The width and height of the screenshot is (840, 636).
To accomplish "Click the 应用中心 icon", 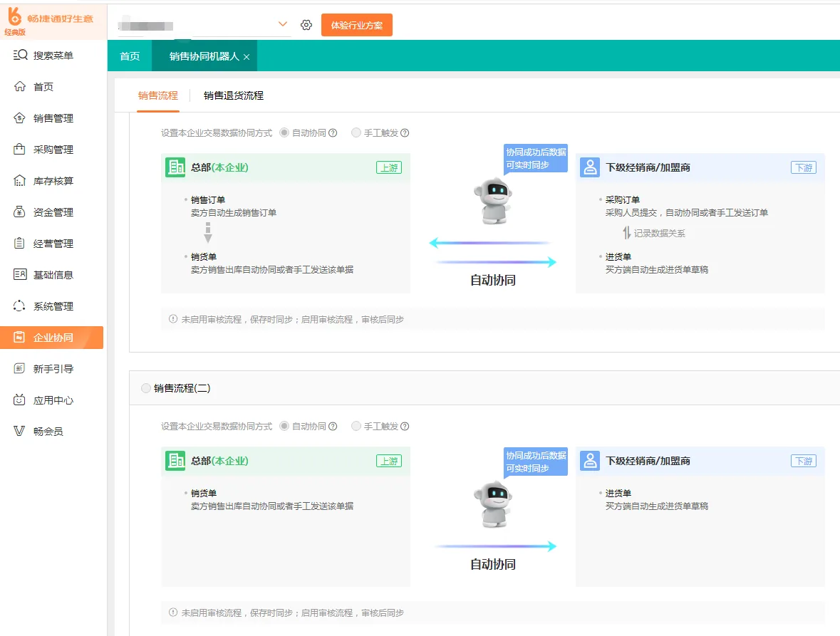I will coord(20,400).
